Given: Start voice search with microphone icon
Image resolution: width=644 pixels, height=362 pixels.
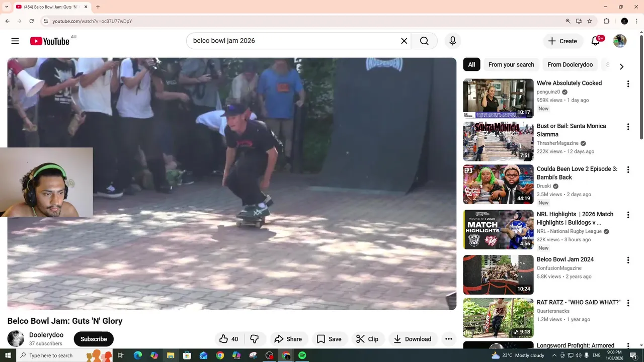Looking at the screenshot, I should point(453,41).
